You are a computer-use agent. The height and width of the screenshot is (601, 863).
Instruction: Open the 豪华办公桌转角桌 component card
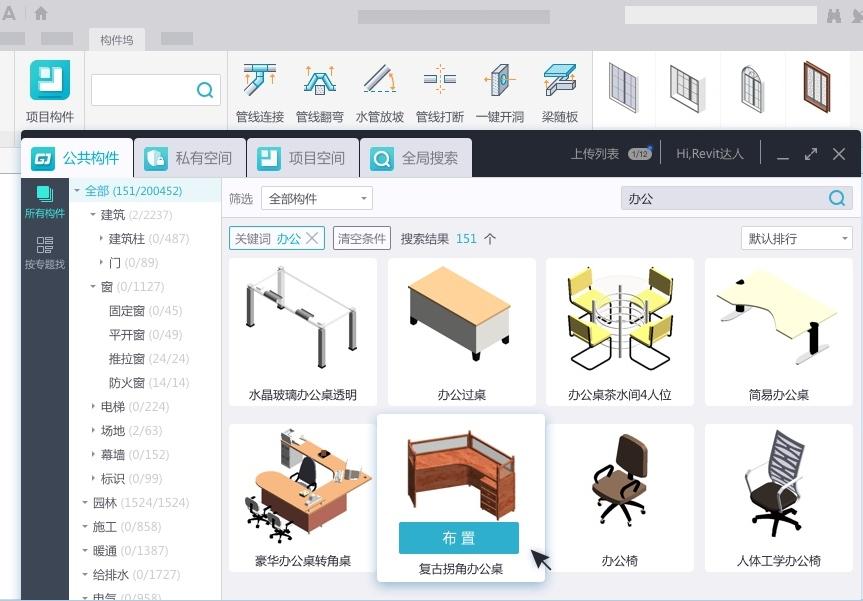point(303,498)
